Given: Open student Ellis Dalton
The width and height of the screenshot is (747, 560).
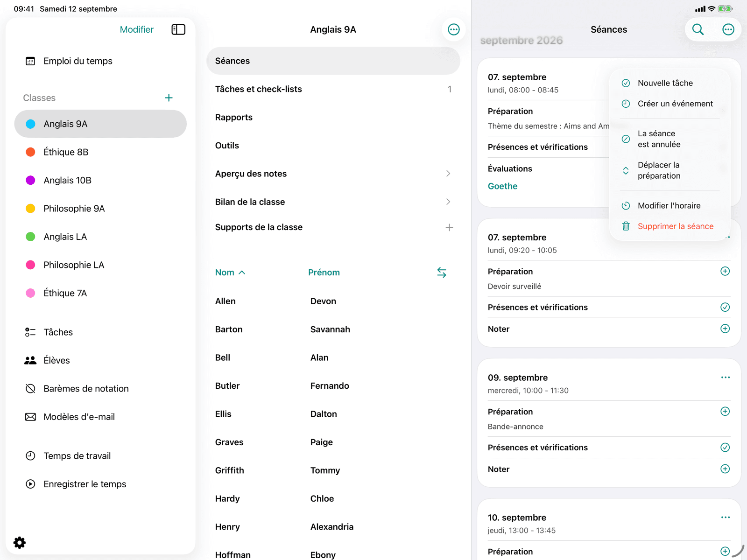Looking at the screenshot, I should [x=333, y=414].
